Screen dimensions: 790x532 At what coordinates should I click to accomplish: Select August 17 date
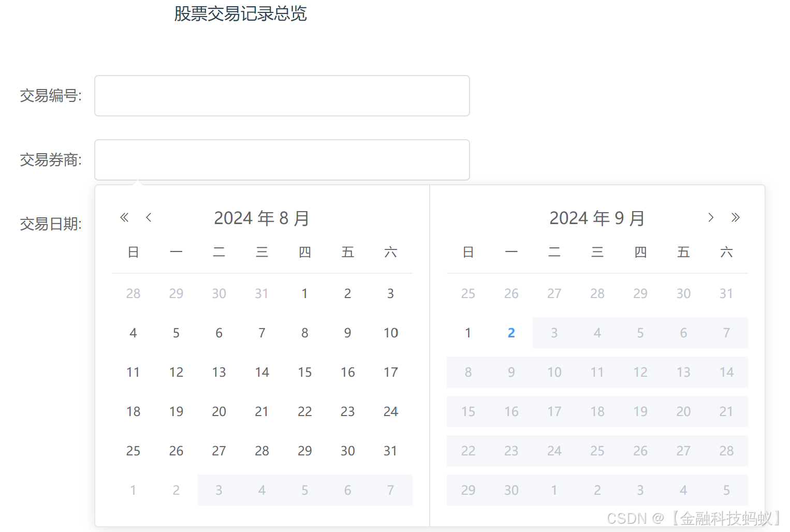click(x=391, y=372)
